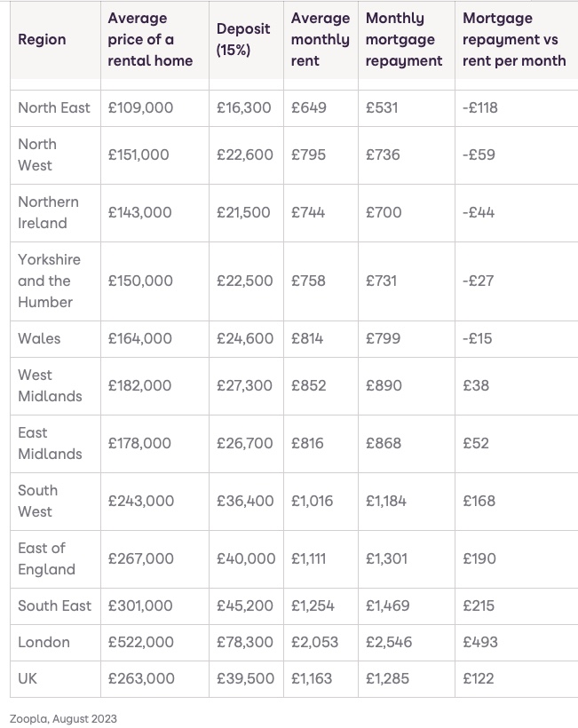Viewport: 578px width, 728px height.
Task: Click the Yorkshire and the Humber cell
Action: click(x=49, y=281)
